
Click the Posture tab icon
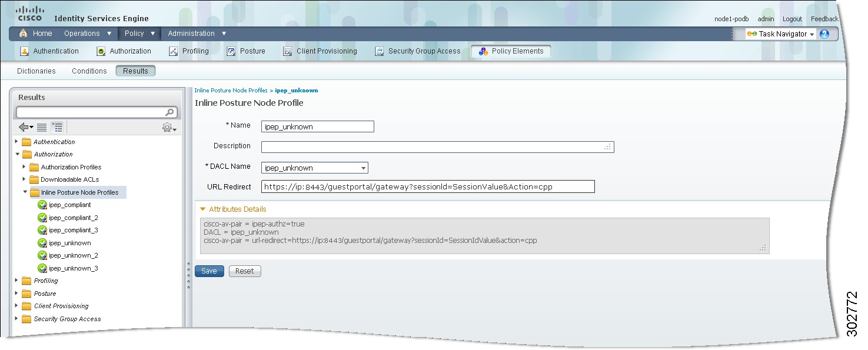(x=231, y=51)
